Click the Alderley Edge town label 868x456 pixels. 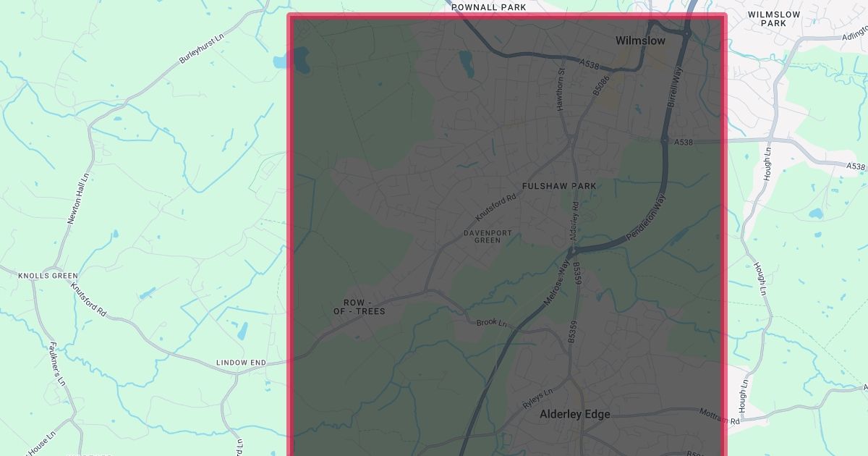(575, 415)
